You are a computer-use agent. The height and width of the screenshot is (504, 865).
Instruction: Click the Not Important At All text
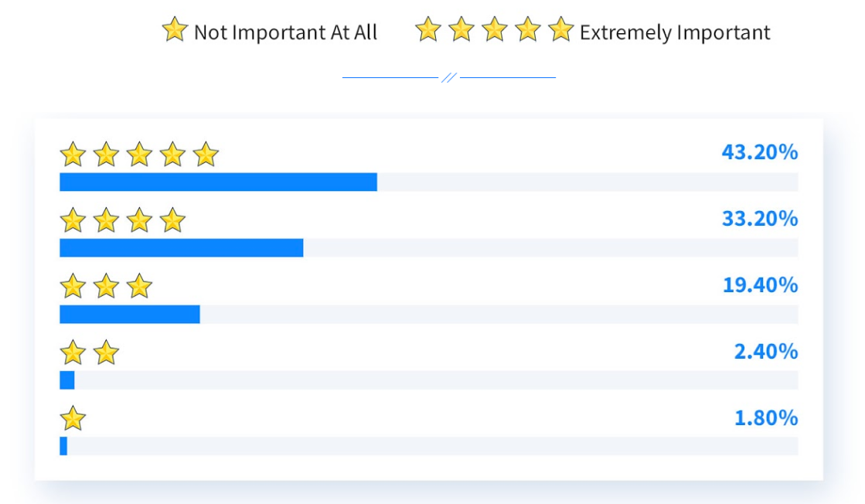point(286,32)
